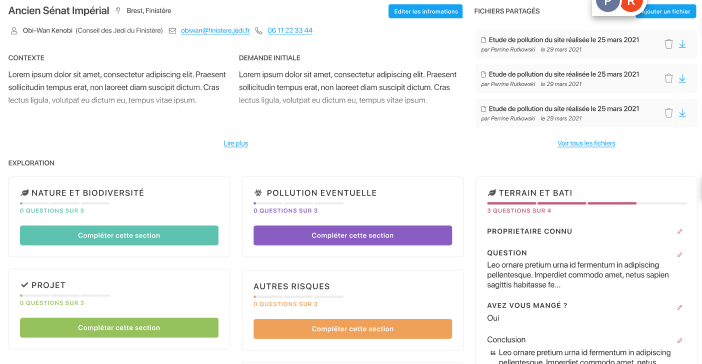Delete the second shared file with trash icon
702x364 pixels.
pyautogui.click(x=668, y=78)
